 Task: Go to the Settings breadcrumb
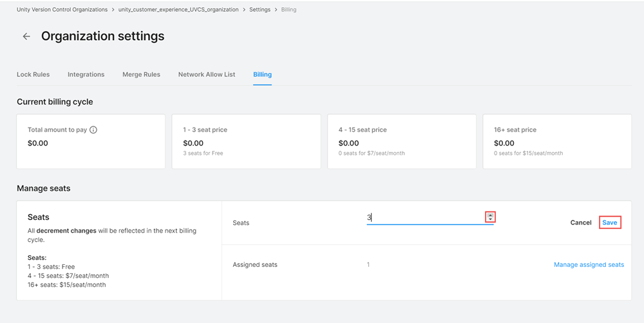click(x=260, y=10)
